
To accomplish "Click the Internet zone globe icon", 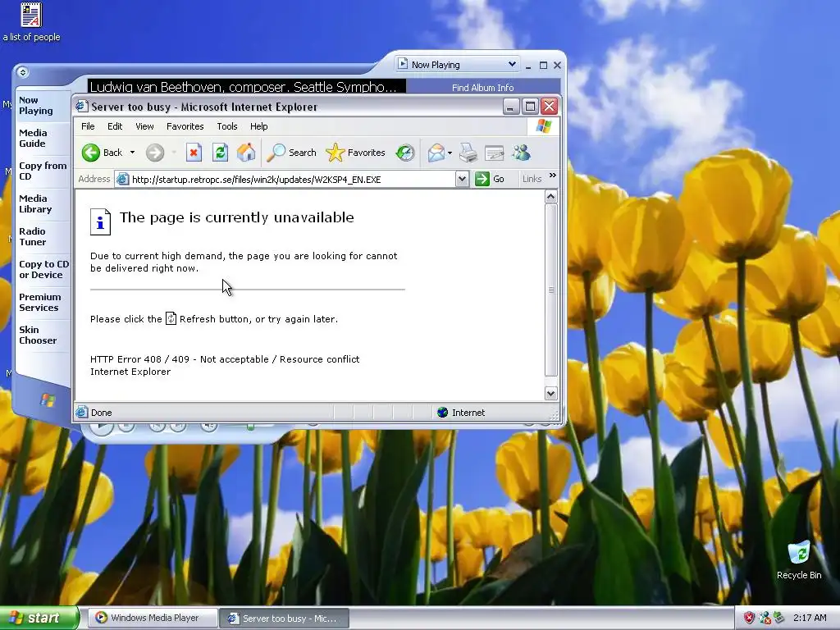I will tap(442, 412).
